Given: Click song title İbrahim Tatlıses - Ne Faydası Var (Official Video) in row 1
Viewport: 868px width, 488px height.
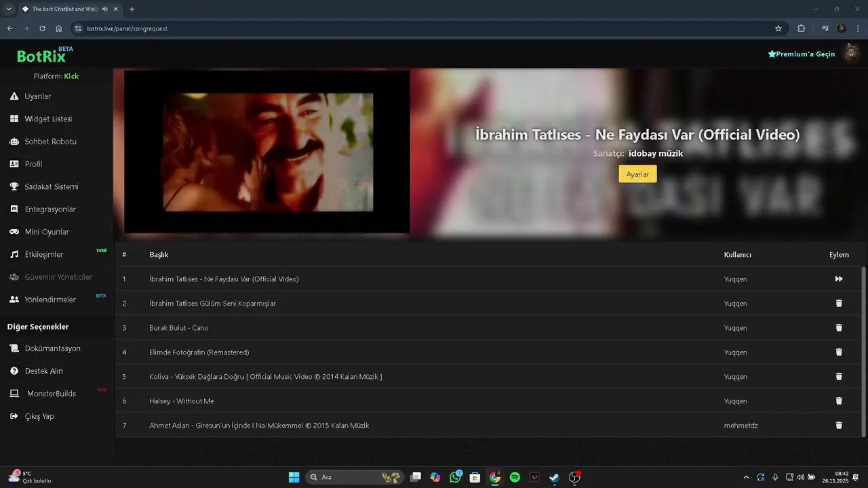Looking at the screenshot, I should 224,279.
